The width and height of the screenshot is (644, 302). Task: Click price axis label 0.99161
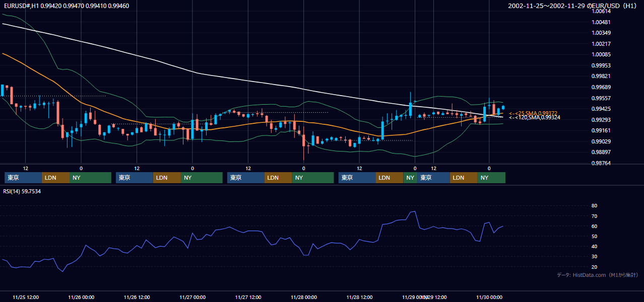point(601,130)
